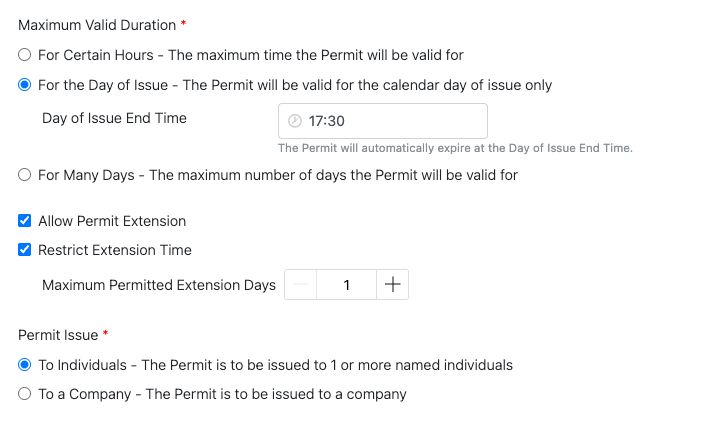Image resolution: width=713 pixels, height=423 pixels.
Task: Click the 17:30 Day of Issue End Time field
Action: point(390,121)
